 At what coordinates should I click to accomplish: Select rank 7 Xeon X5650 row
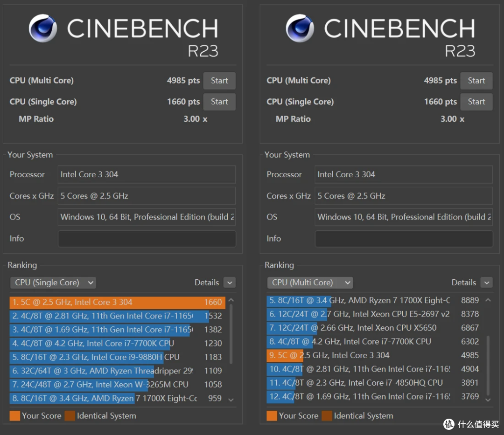[x=374, y=328]
